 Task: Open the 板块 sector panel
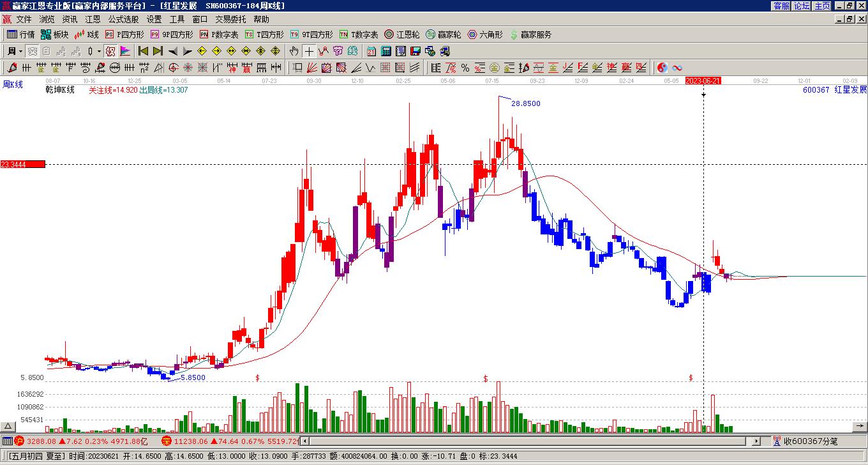(54, 34)
